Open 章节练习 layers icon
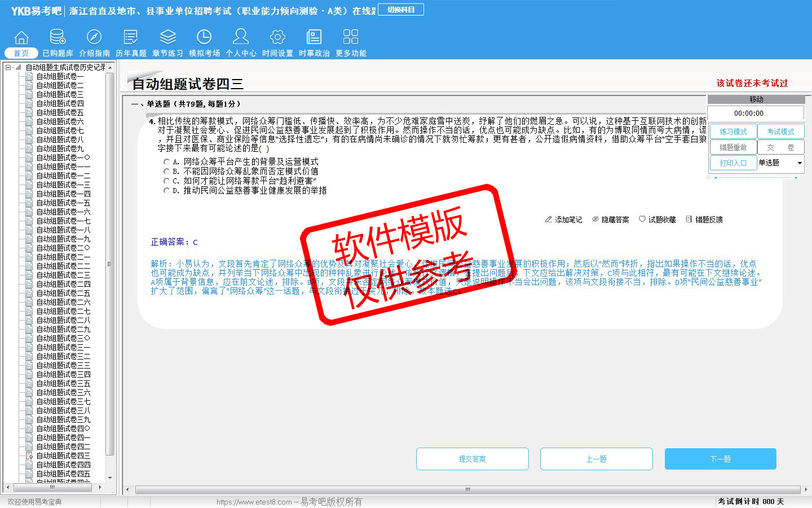This screenshot has width=812, height=508. pyautogui.click(x=167, y=38)
